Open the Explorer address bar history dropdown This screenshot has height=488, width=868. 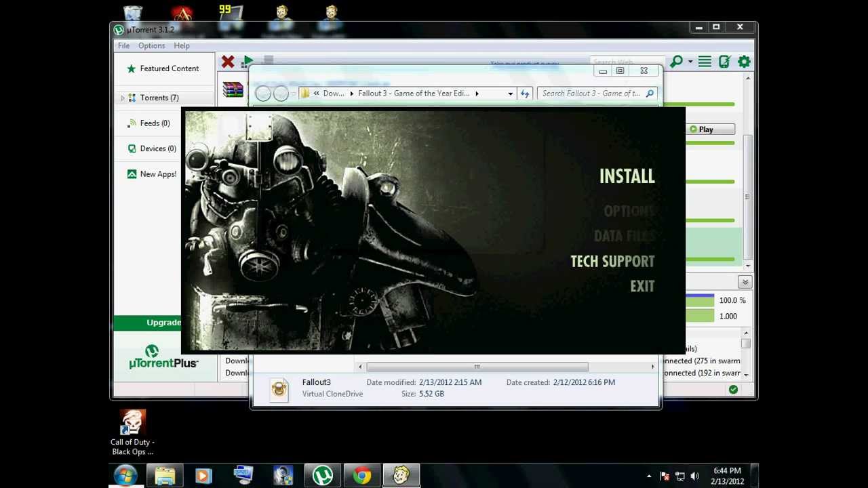pos(510,94)
